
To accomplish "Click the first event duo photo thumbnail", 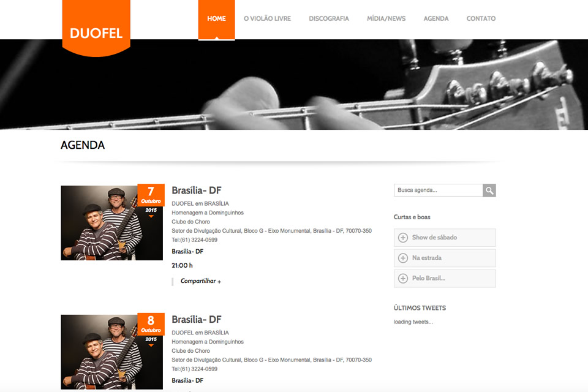I will [111, 223].
